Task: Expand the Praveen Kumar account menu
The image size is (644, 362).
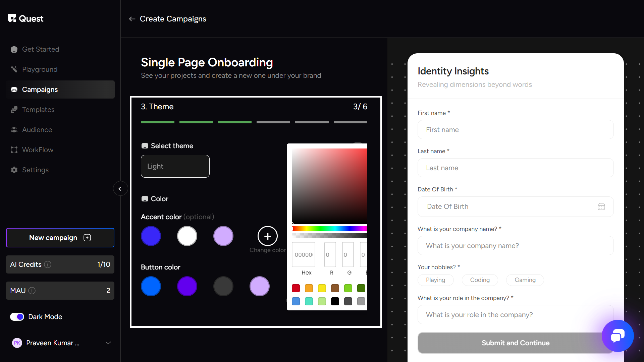Action: click(108, 343)
